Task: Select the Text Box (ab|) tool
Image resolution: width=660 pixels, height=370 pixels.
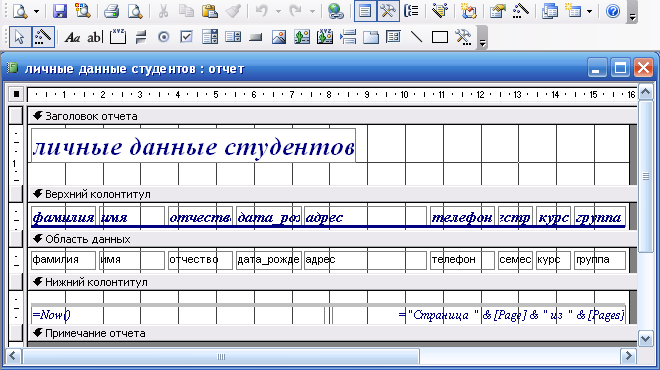Action: pos(95,37)
